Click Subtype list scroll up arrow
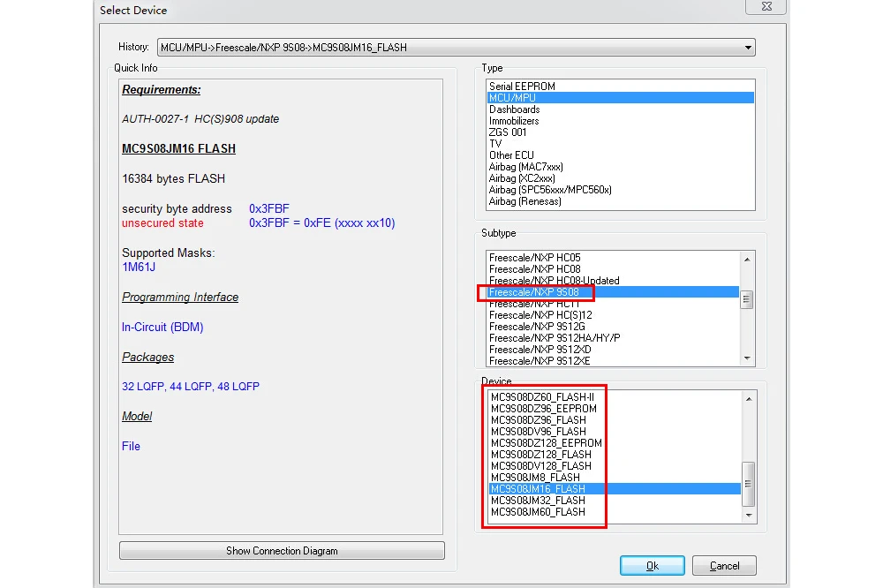 click(x=747, y=259)
